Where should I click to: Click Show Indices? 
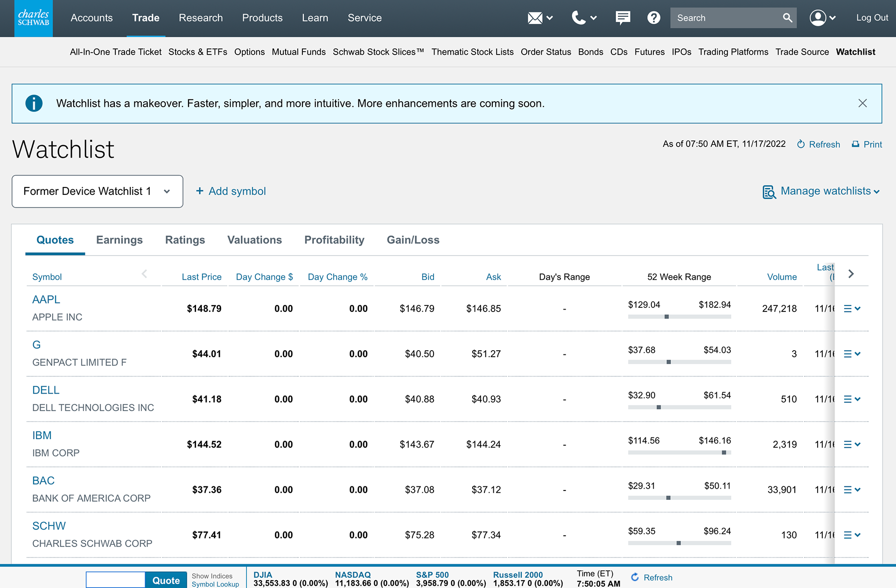pos(212,576)
